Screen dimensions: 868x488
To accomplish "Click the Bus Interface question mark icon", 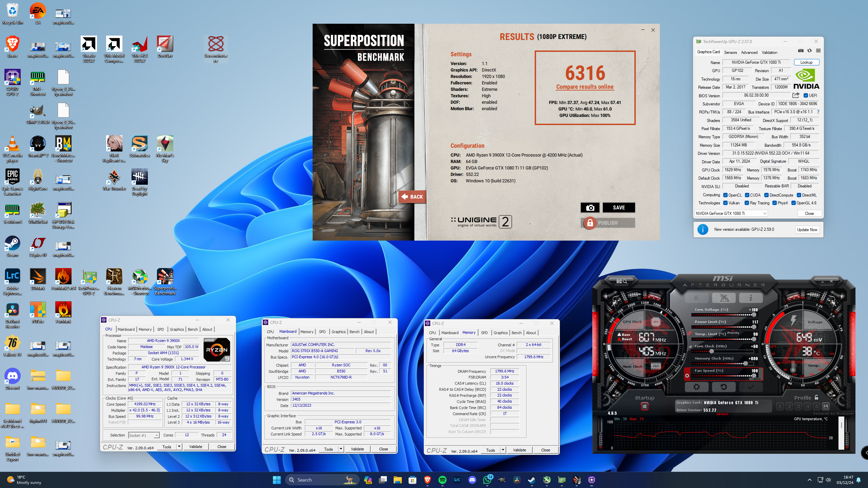I will 818,112.
